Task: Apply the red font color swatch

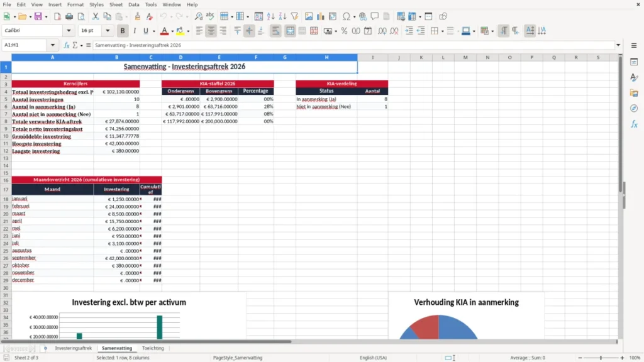Action: click(164, 31)
